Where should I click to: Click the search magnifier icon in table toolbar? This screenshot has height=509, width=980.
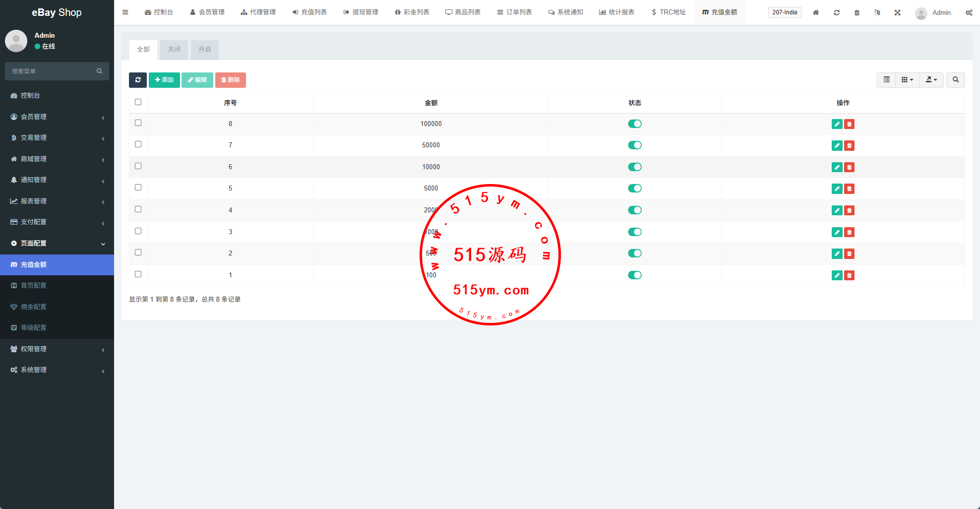click(x=955, y=80)
